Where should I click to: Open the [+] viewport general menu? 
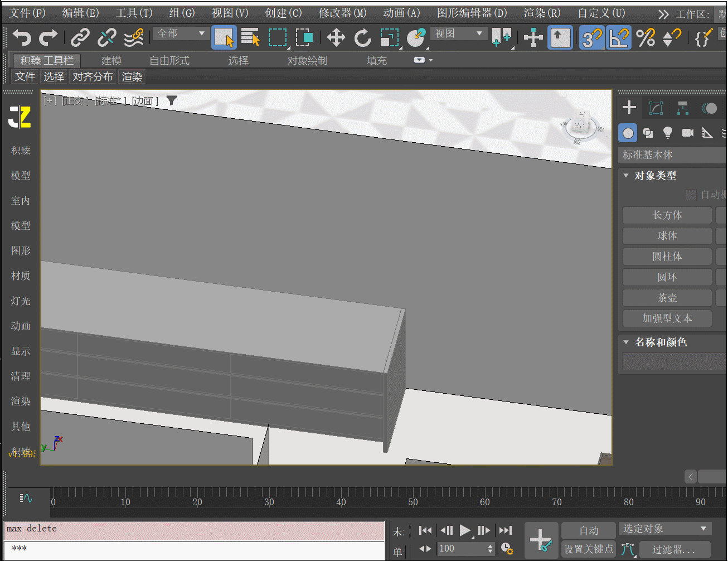click(x=50, y=101)
